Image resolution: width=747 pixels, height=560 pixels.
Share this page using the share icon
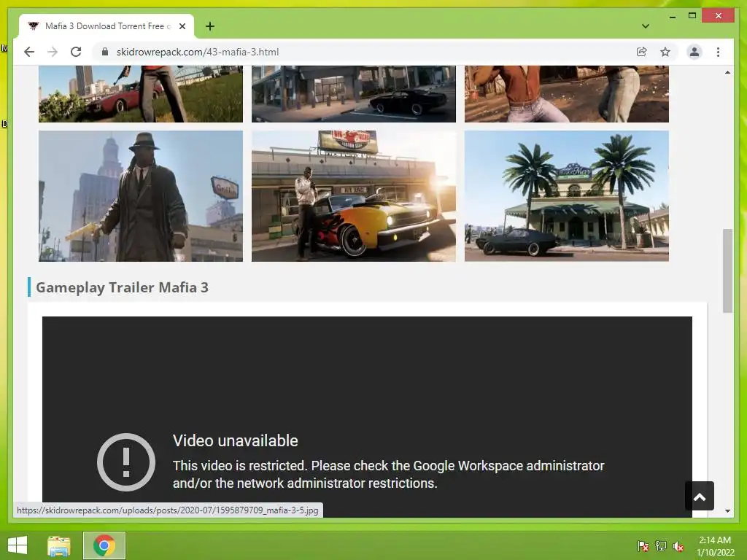(642, 52)
